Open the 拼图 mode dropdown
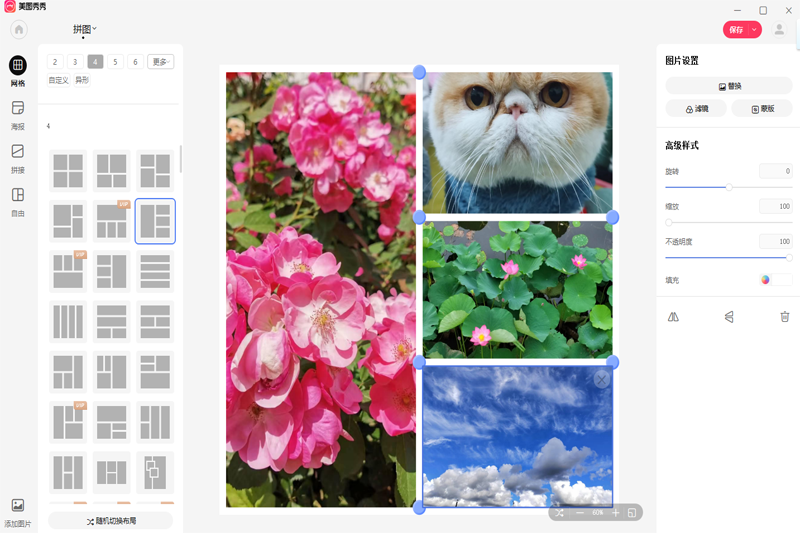800x533 pixels. (85, 29)
